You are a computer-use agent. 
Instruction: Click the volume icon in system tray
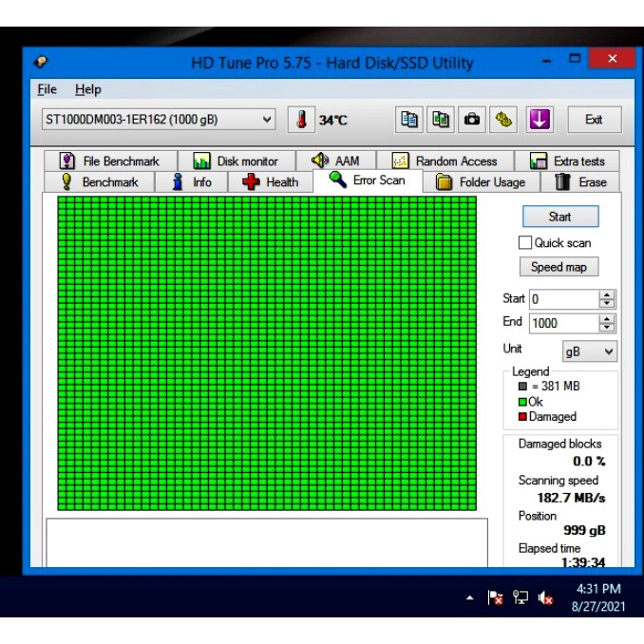546,597
